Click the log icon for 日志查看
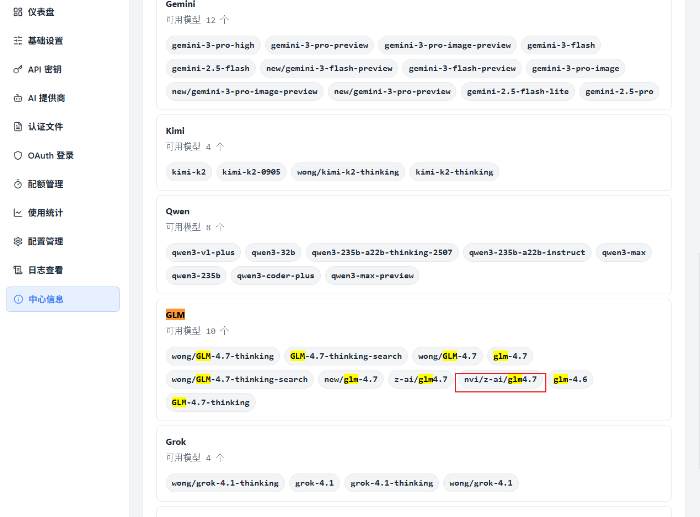Viewport: 700px width, 517px height. point(18,270)
